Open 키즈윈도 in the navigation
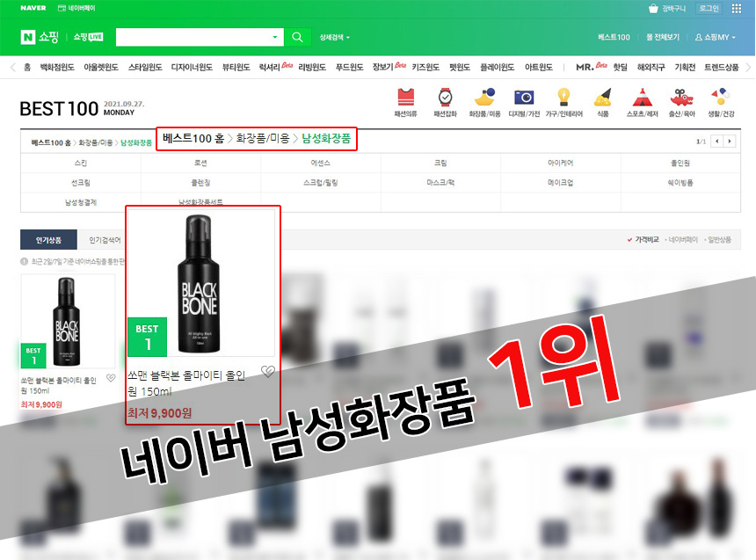The width and height of the screenshot is (756, 560). (425, 68)
